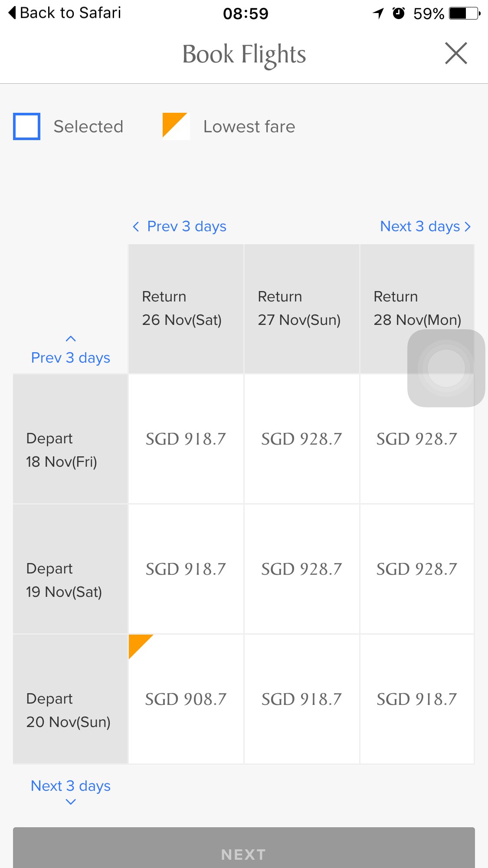Tap the blue Selected legend box

coord(26,126)
